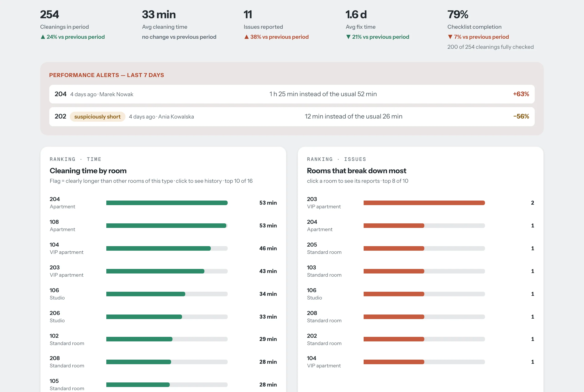Open room 203 VIP apartment issue reports
The image size is (584, 392).
pyautogui.click(x=421, y=203)
